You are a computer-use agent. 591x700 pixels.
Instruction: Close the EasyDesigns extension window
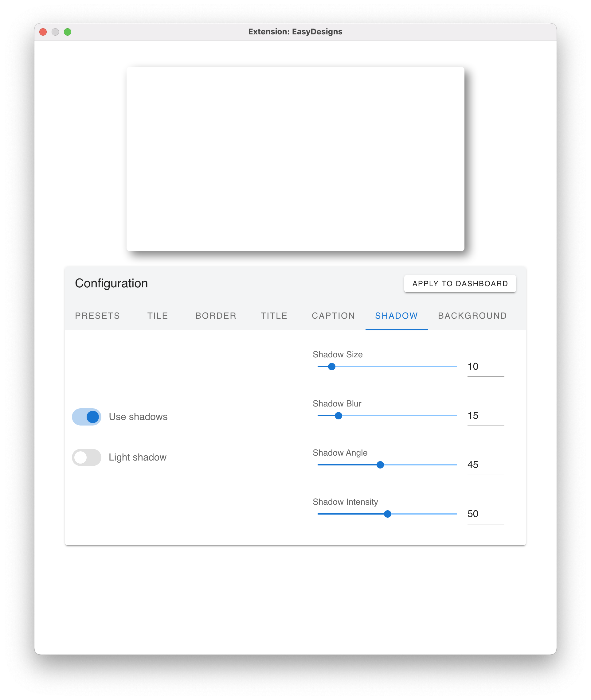[x=43, y=32]
